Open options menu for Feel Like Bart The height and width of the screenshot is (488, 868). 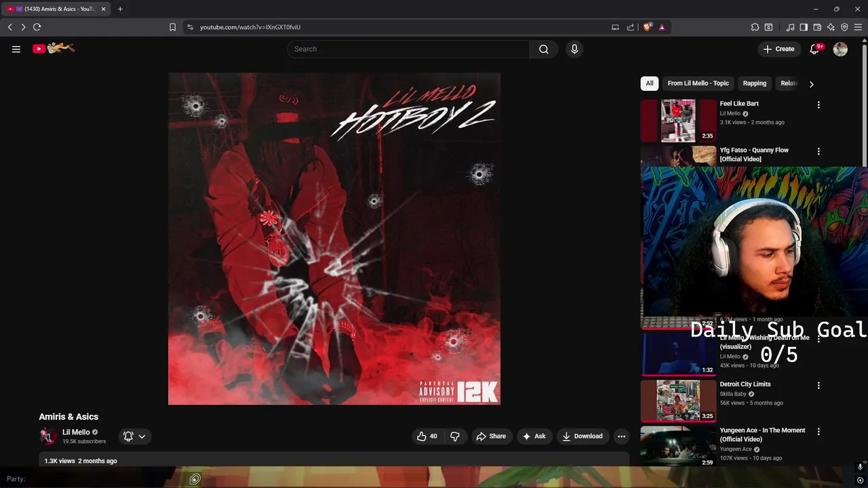click(818, 105)
